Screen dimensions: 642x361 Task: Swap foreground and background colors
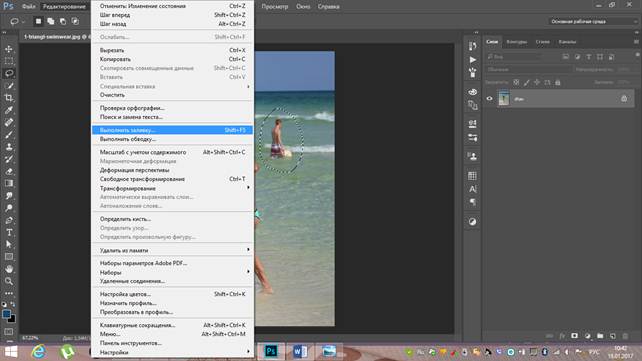[x=13, y=304]
